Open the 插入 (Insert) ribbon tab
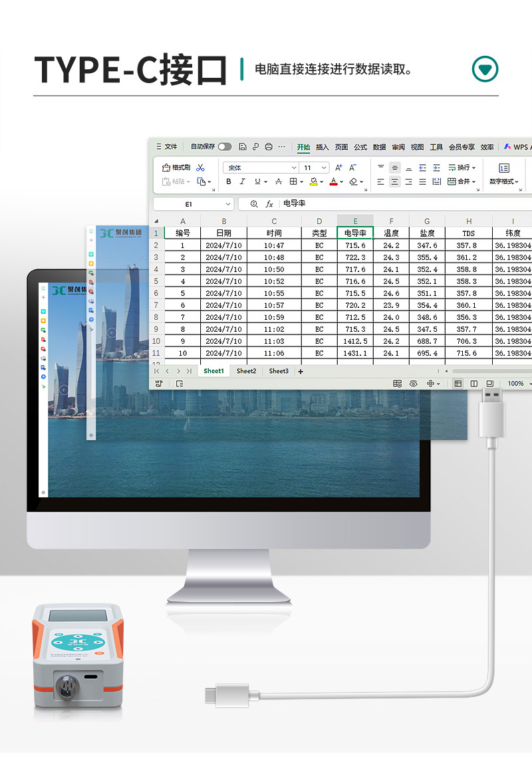This screenshot has height=758, width=532. point(322,147)
